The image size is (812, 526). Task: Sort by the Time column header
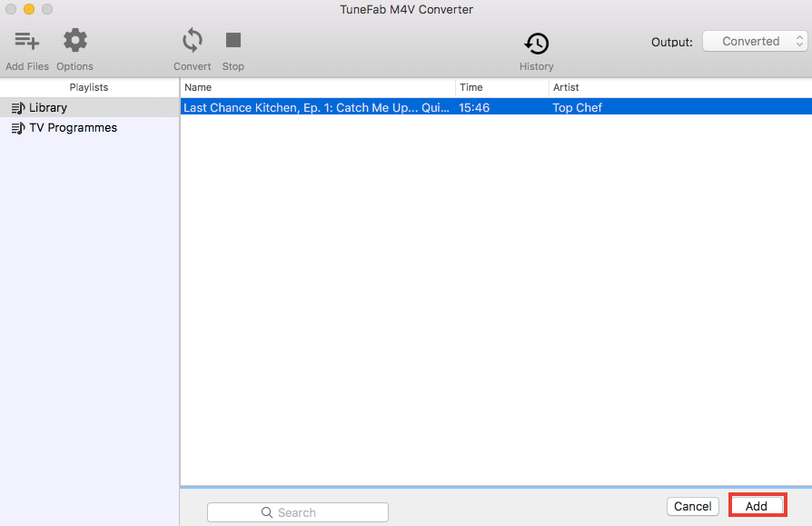coord(501,87)
